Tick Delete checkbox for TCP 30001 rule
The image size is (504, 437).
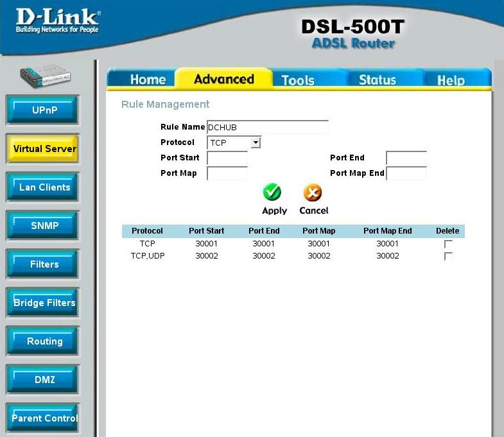(448, 244)
